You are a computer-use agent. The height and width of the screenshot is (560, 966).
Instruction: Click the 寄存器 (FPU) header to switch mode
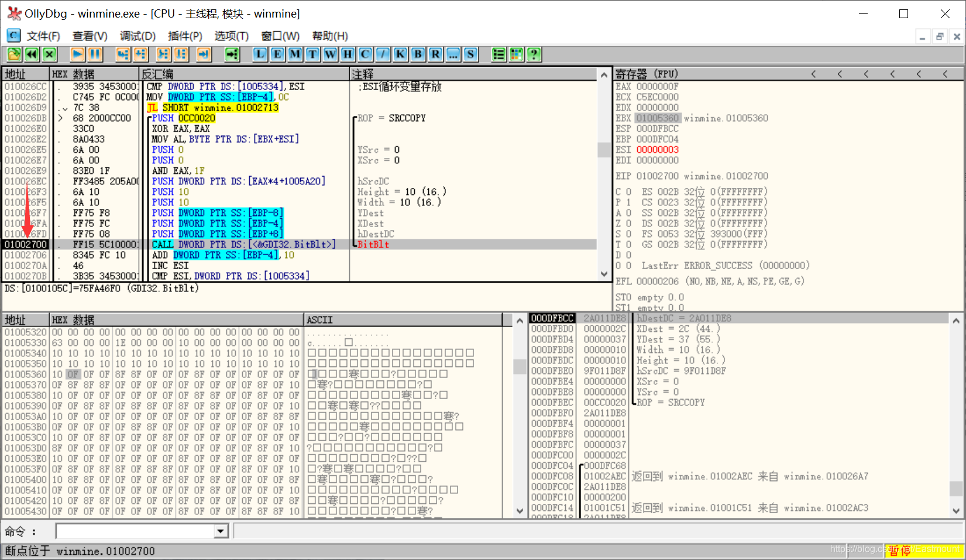pyautogui.click(x=647, y=74)
